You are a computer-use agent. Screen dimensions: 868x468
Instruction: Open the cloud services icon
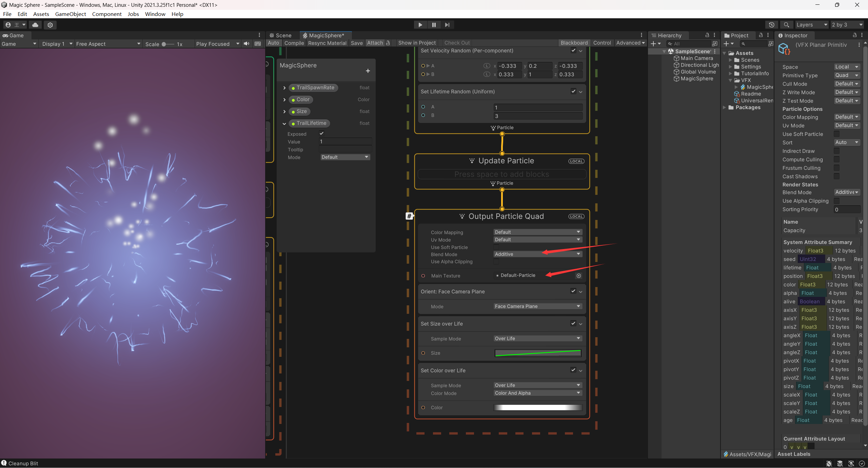(35, 25)
